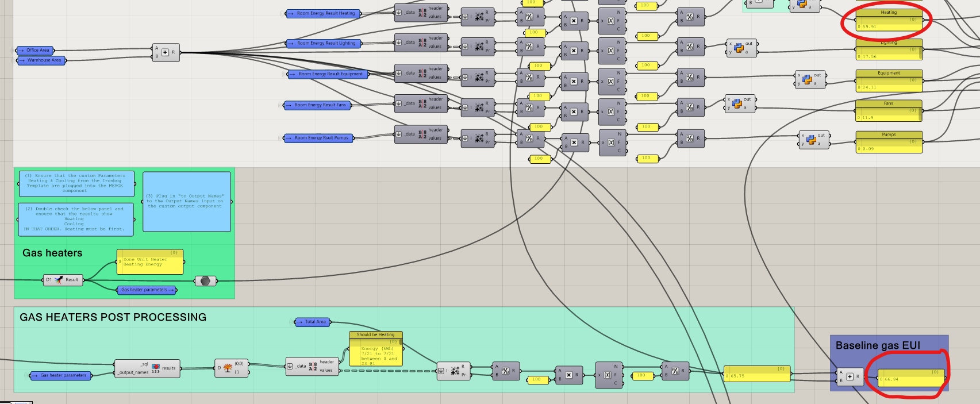Select the 'Zone Unit Heater Heating Energy' panel
980x404 pixels.
click(150, 261)
